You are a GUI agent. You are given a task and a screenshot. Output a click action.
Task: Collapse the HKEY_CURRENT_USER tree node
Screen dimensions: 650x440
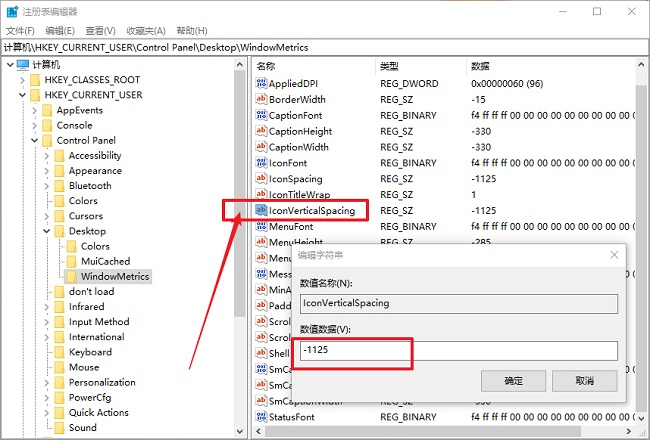pos(22,95)
